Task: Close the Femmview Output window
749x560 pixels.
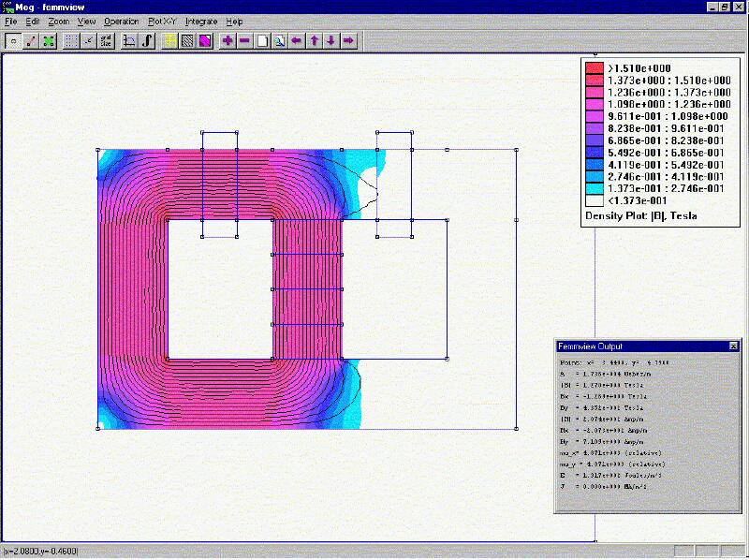Action: point(733,346)
